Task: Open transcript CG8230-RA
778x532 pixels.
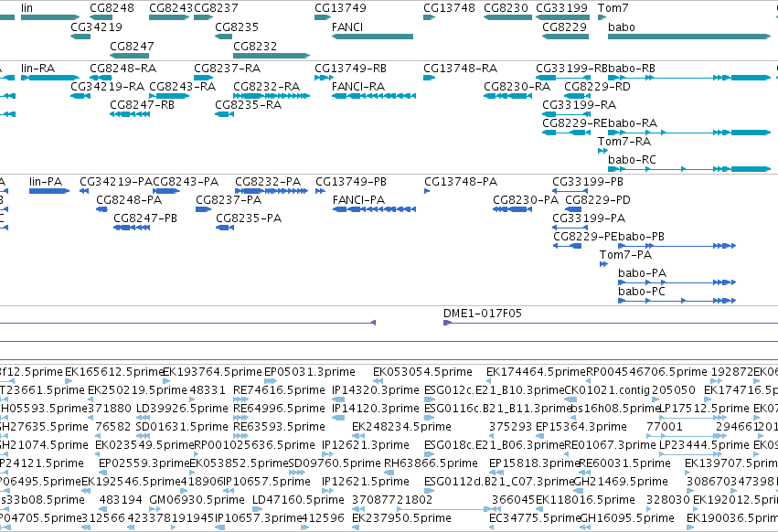Action: coord(517,86)
